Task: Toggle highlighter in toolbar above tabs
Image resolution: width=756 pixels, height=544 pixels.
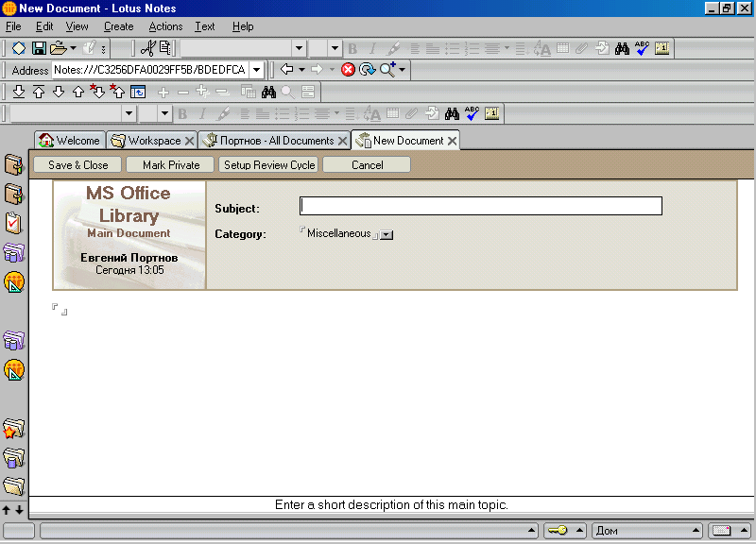Action: pyautogui.click(x=223, y=113)
